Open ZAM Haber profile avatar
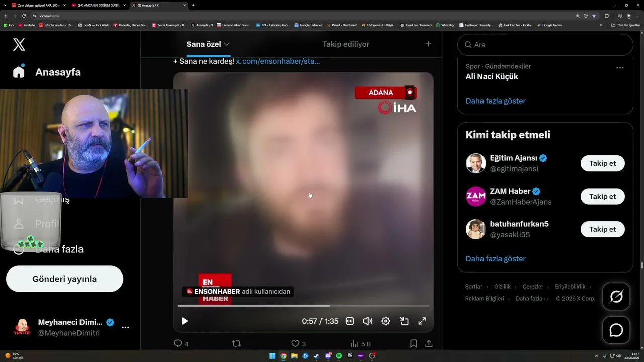The image size is (644, 362). click(475, 196)
